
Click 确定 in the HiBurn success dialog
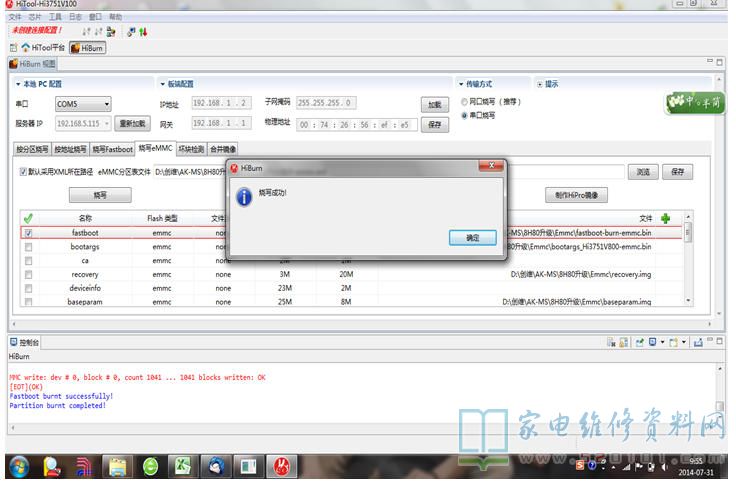473,237
